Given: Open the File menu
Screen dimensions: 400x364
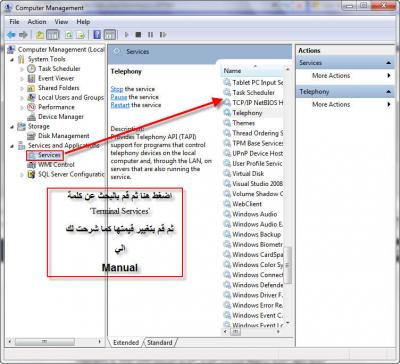Looking at the screenshot, I should point(14,22).
